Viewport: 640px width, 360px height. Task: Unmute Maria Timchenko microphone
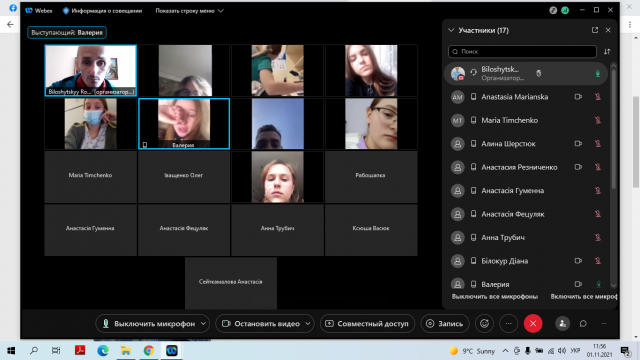598,120
